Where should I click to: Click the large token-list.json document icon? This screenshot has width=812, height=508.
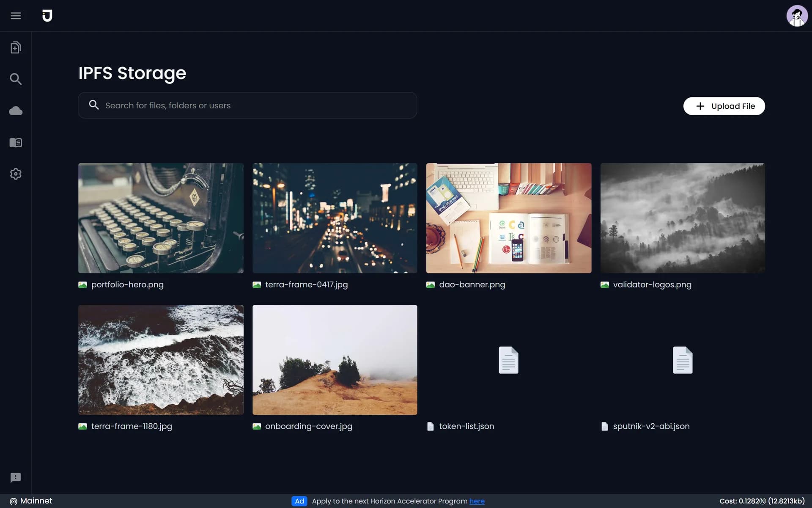pyautogui.click(x=508, y=360)
